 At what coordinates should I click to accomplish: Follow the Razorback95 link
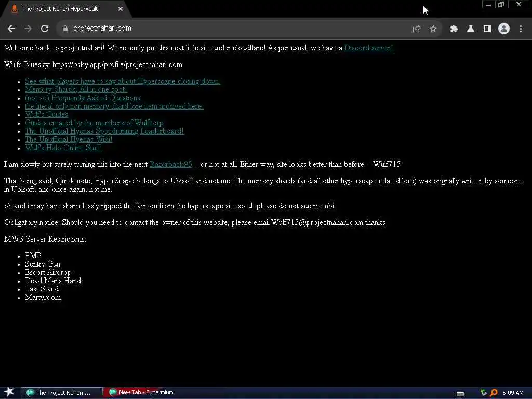point(170,164)
